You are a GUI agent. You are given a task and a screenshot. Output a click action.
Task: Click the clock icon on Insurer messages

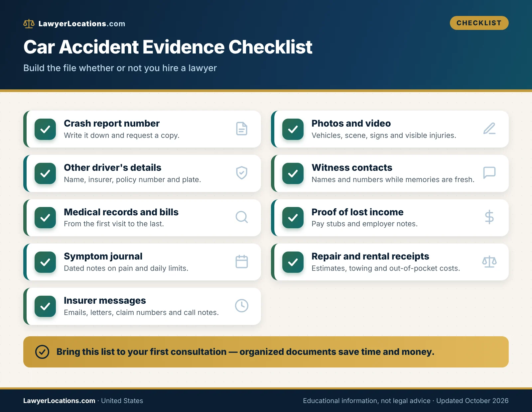(x=242, y=306)
